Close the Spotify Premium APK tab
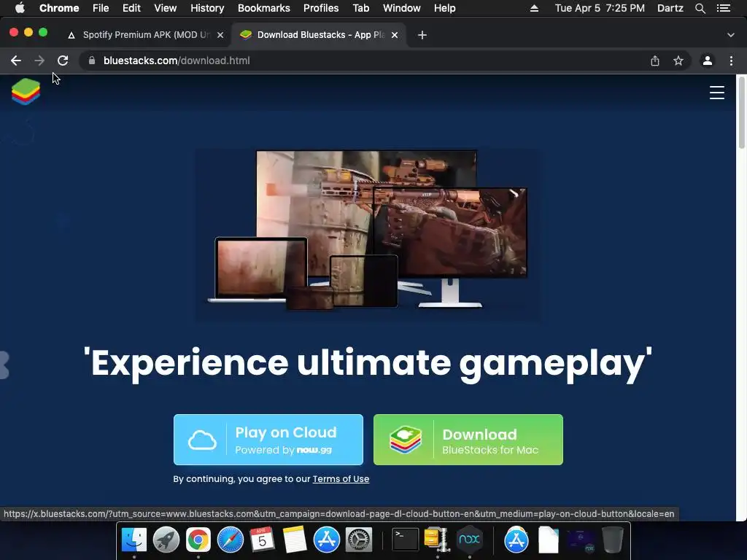The image size is (747, 560). click(x=220, y=35)
